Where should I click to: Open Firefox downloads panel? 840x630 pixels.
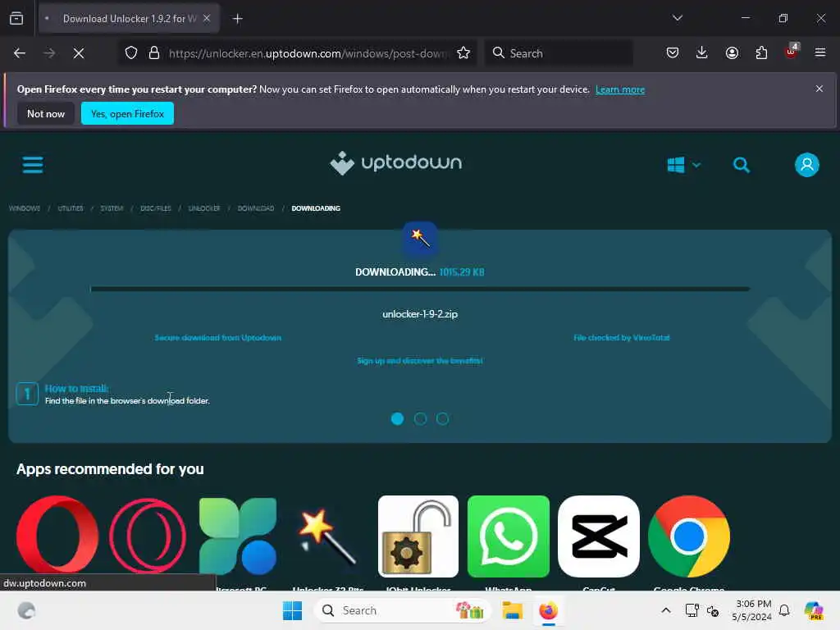[x=702, y=52]
